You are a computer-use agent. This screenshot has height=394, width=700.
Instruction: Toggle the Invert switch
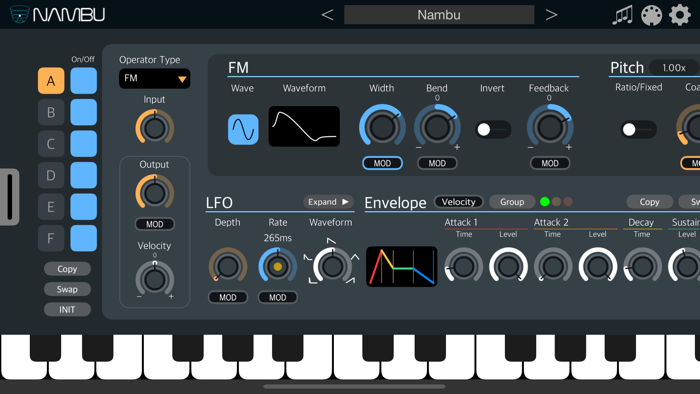tap(492, 129)
